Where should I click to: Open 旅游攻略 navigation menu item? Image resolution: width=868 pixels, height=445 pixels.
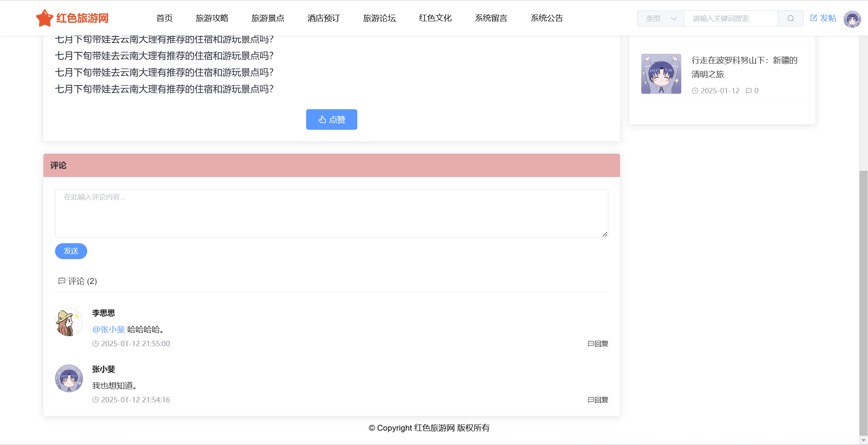(212, 18)
